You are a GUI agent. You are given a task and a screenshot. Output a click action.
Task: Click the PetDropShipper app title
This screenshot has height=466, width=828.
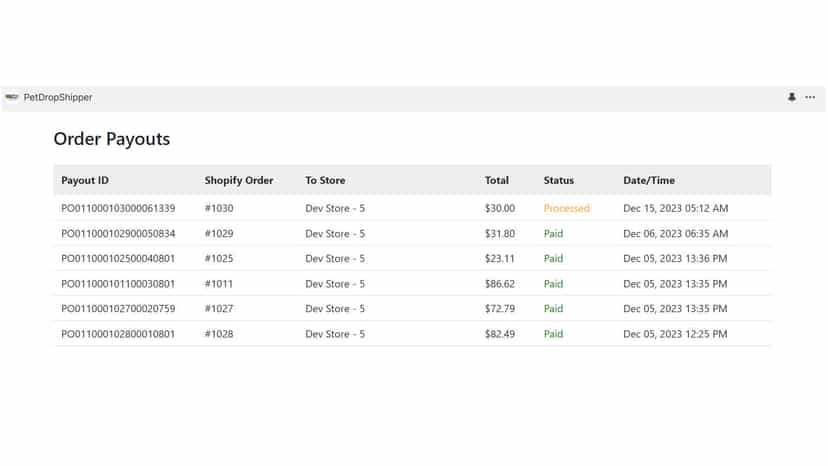click(58, 97)
